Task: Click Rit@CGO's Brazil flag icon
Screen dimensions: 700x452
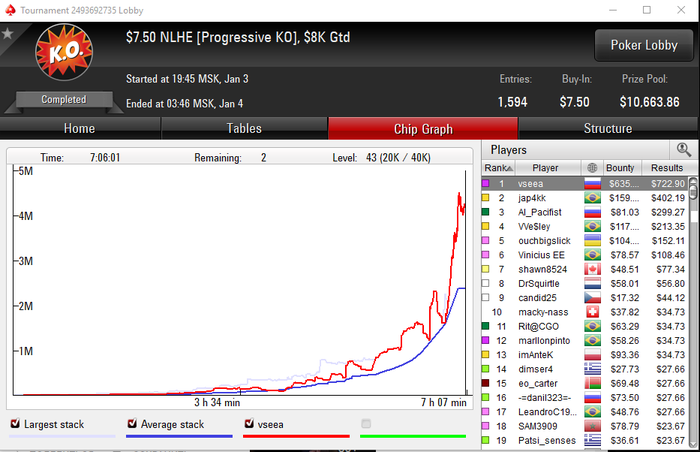Action: click(x=592, y=326)
